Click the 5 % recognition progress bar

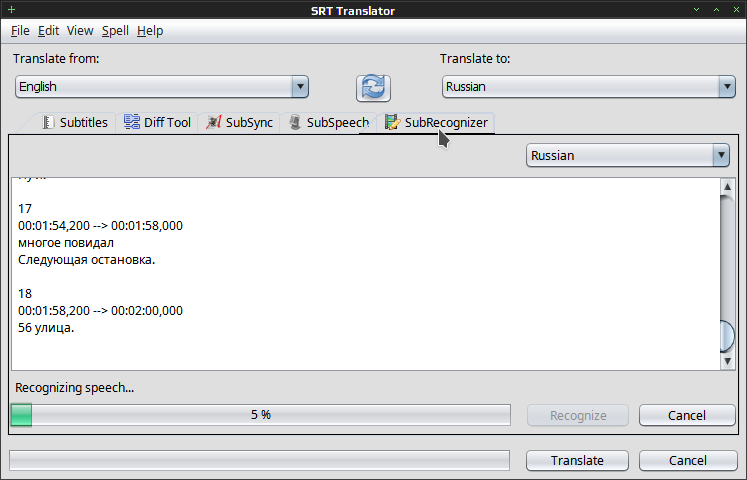point(261,415)
